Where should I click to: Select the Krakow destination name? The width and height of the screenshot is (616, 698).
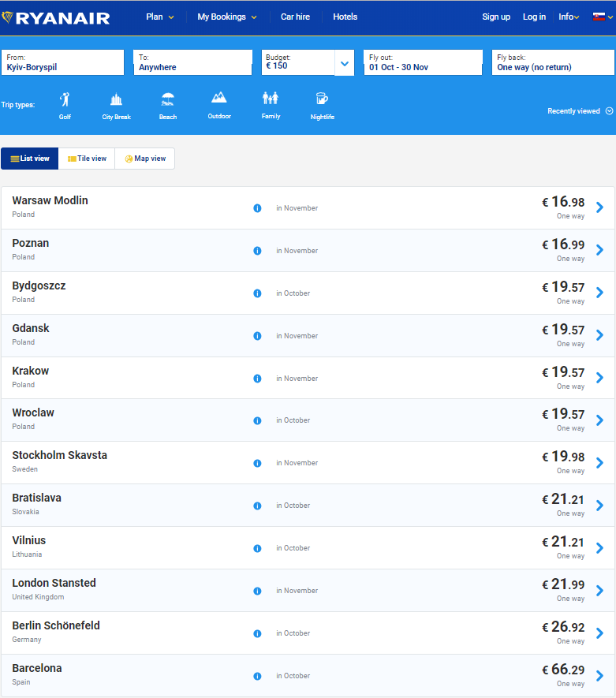coord(30,371)
